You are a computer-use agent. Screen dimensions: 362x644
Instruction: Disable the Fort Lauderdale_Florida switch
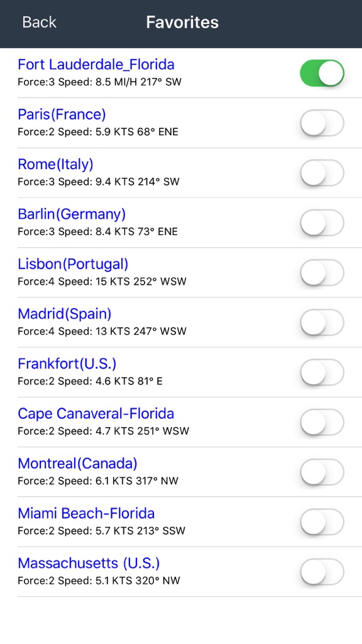point(322,73)
